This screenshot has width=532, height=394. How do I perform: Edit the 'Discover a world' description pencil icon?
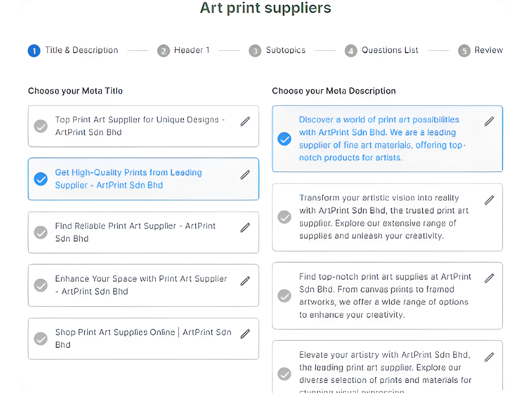pyautogui.click(x=489, y=122)
